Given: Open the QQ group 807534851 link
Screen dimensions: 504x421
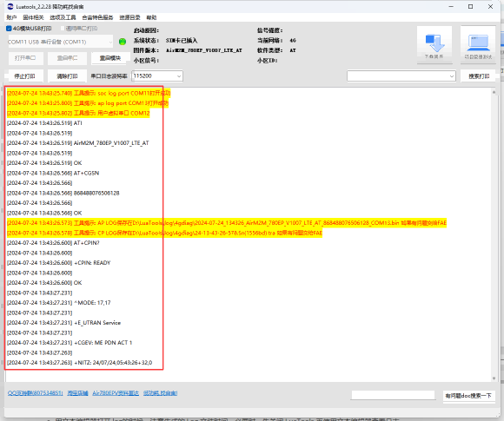Looking at the screenshot, I should click(36, 393).
